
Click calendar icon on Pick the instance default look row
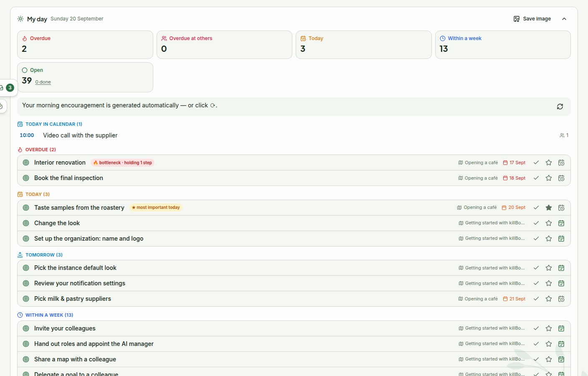click(561, 268)
